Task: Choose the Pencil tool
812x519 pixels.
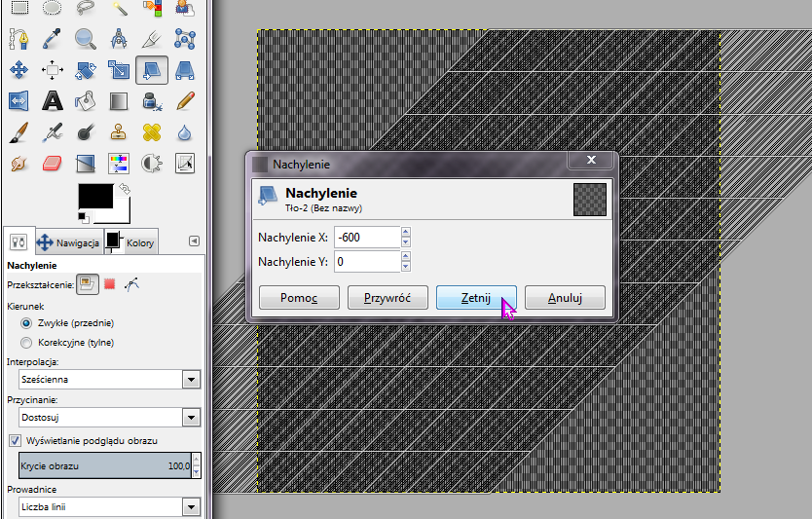Action: pyautogui.click(x=185, y=100)
